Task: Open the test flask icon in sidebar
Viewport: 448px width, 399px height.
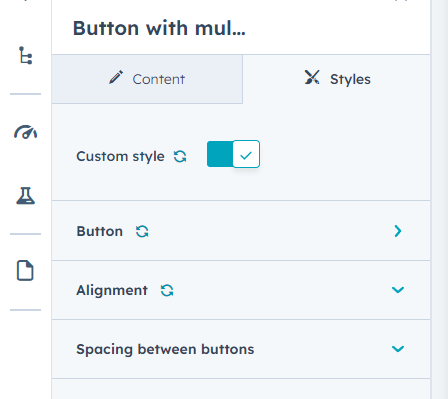Action: click(26, 195)
